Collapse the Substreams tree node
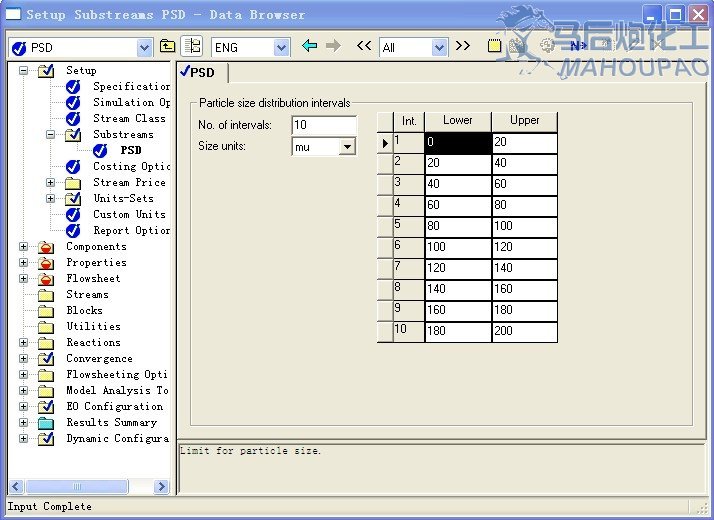 [50, 134]
